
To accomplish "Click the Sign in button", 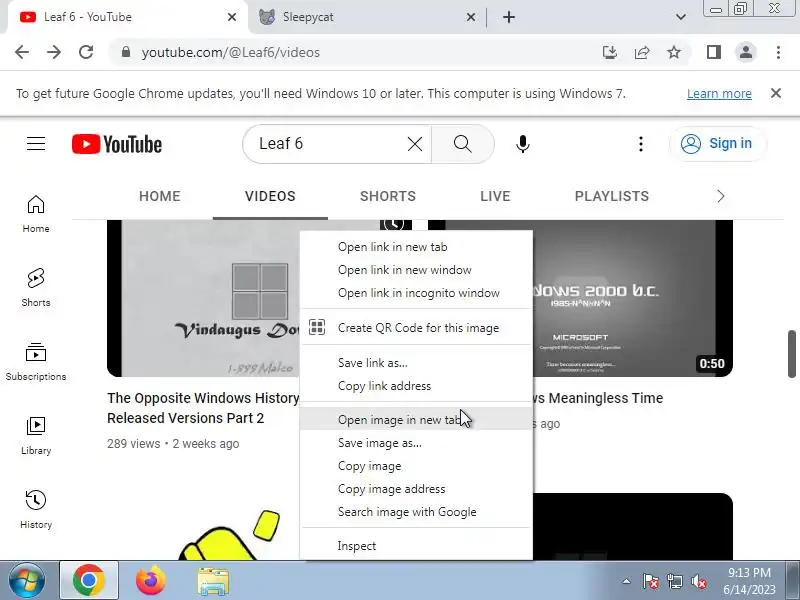I will click(x=717, y=144).
